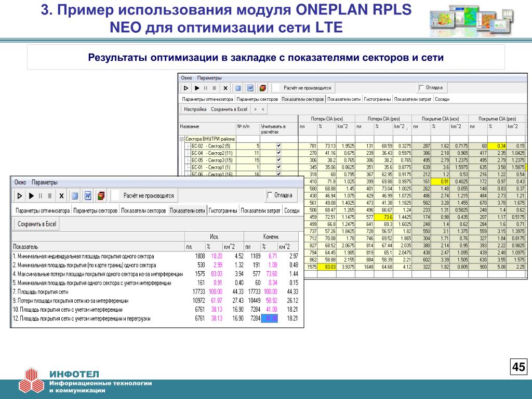
Task: Click the outlined play icon in the front network-indicators window
Action: pyautogui.click(x=20, y=196)
